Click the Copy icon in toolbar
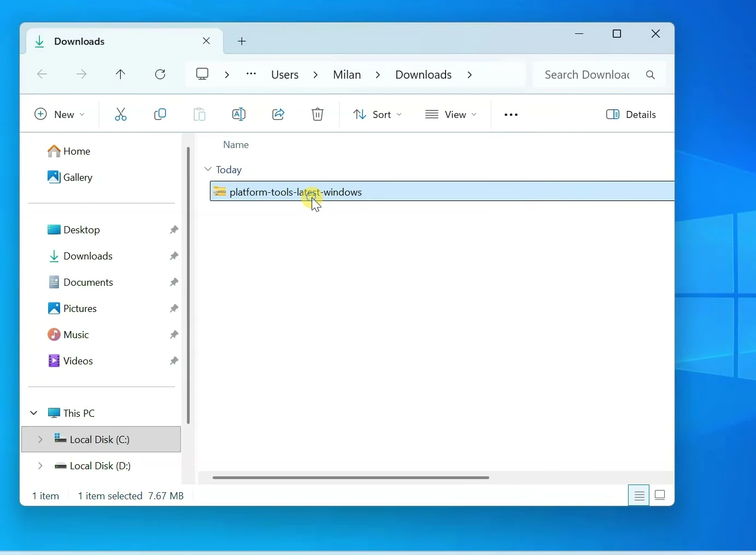756x555 pixels. [x=160, y=114]
